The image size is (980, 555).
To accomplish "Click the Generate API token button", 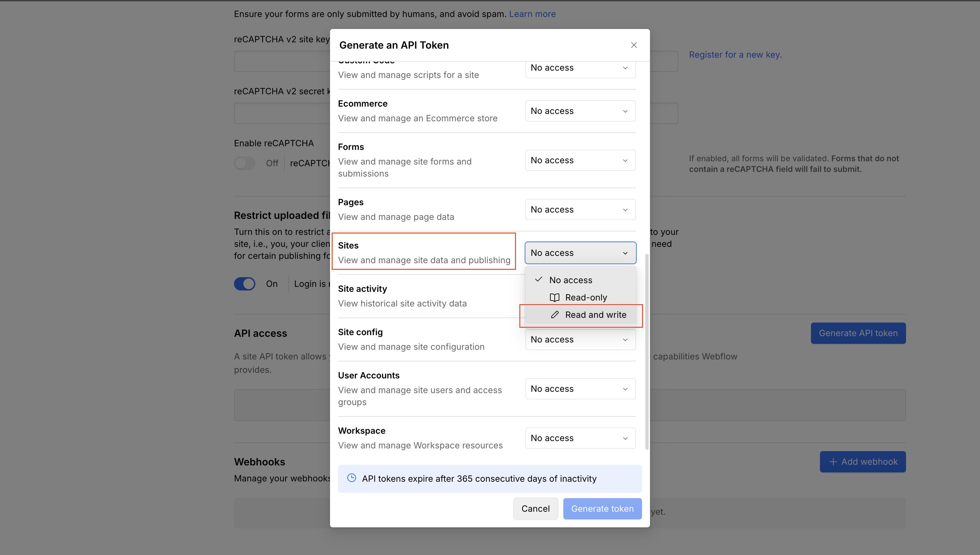I will point(858,333).
